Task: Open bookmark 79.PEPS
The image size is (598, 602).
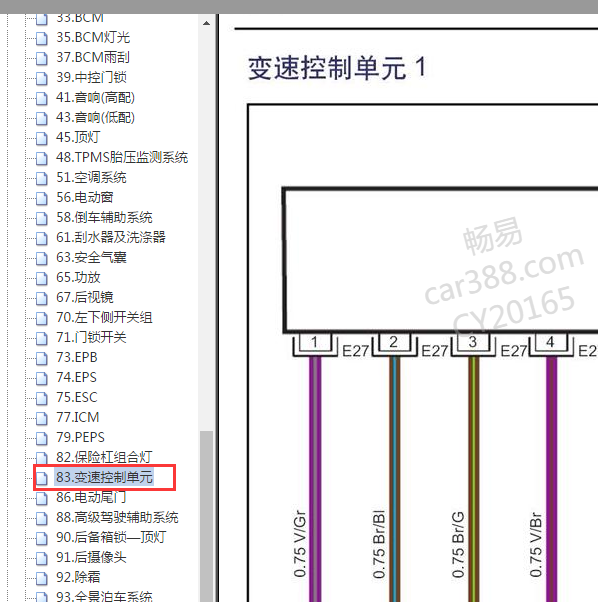Action: (80, 437)
